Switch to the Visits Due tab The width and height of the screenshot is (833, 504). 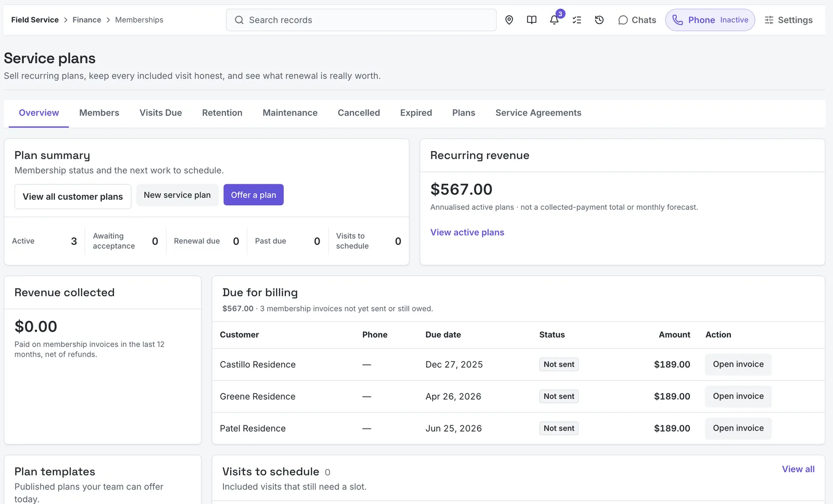pos(161,113)
